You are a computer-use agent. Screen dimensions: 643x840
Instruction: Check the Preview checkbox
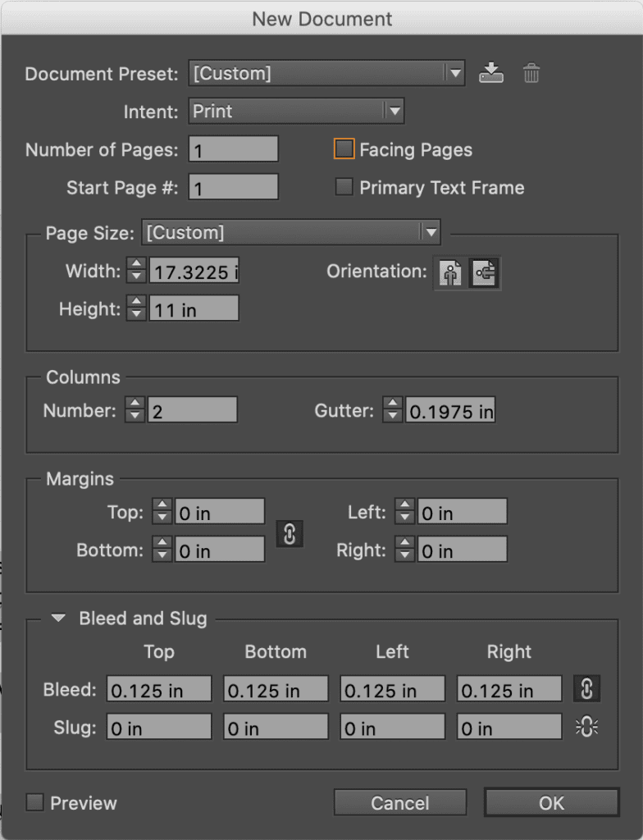pyautogui.click(x=34, y=802)
